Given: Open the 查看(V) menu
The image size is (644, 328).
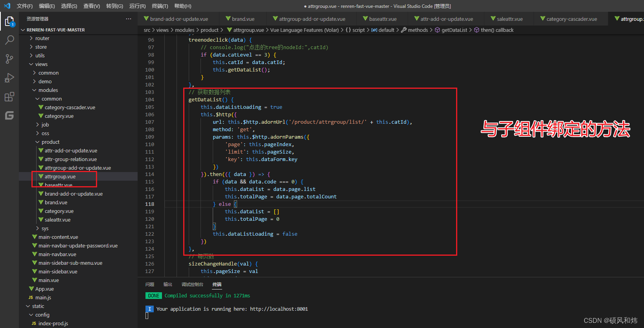Looking at the screenshot, I should 92,6.
